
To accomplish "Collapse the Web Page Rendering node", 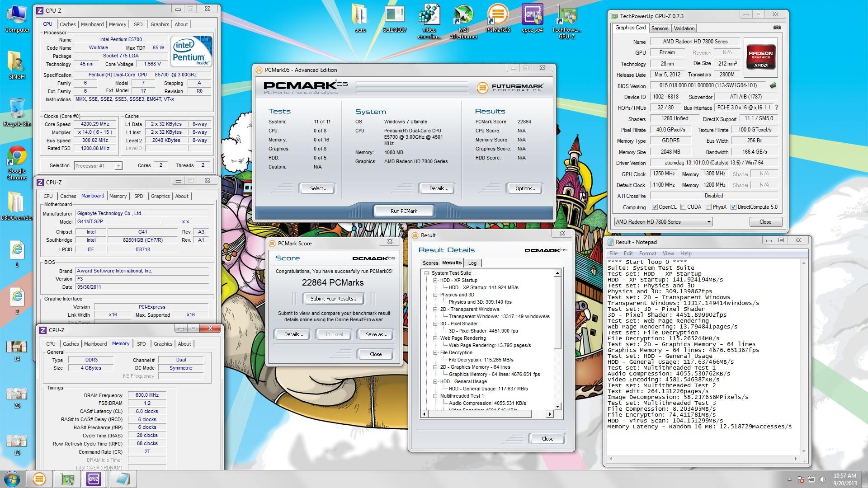I will click(x=435, y=338).
